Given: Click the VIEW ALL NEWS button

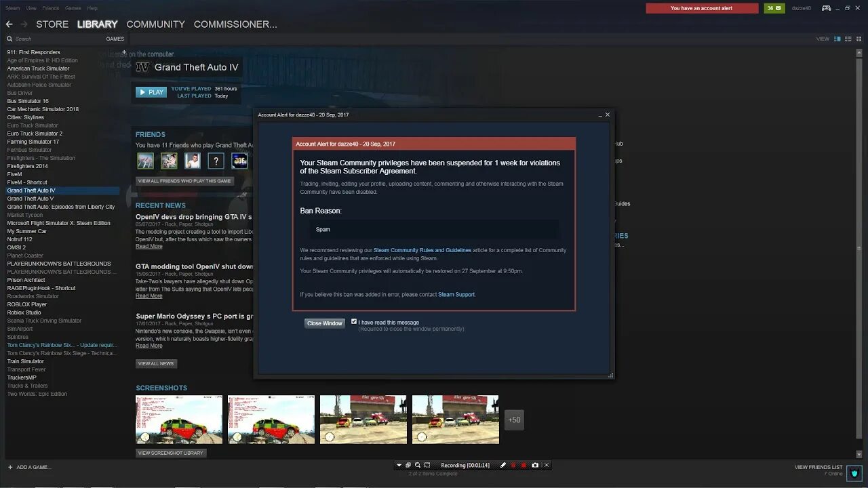Looking at the screenshot, I should [x=156, y=364].
